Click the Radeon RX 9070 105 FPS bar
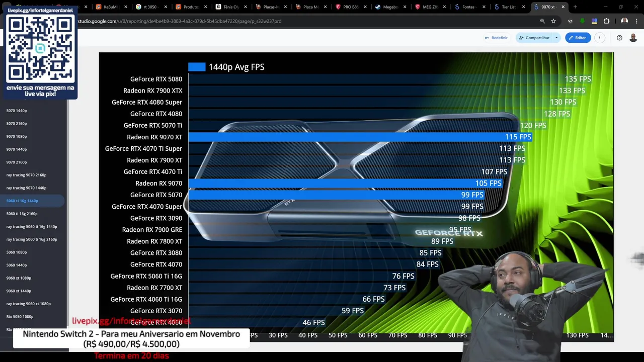 [345, 183]
